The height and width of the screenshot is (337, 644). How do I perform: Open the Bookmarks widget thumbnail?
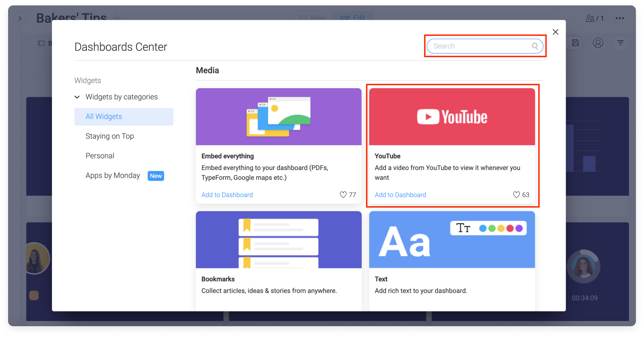point(279,240)
